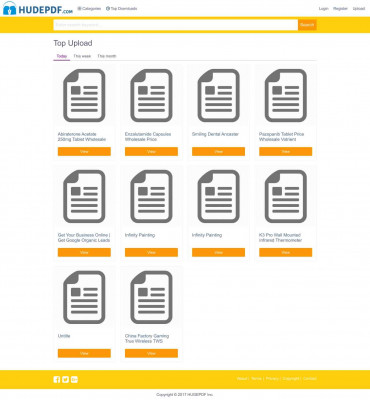
Task: Open document icon for China Factory Gaming TWS
Action: (x=151, y=298)
